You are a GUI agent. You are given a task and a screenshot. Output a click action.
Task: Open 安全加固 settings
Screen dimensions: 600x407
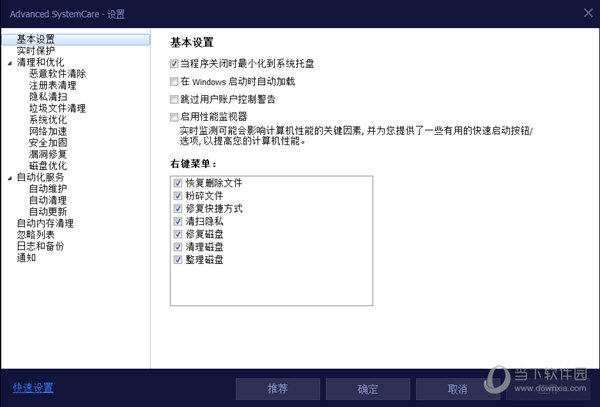point(48,142)
